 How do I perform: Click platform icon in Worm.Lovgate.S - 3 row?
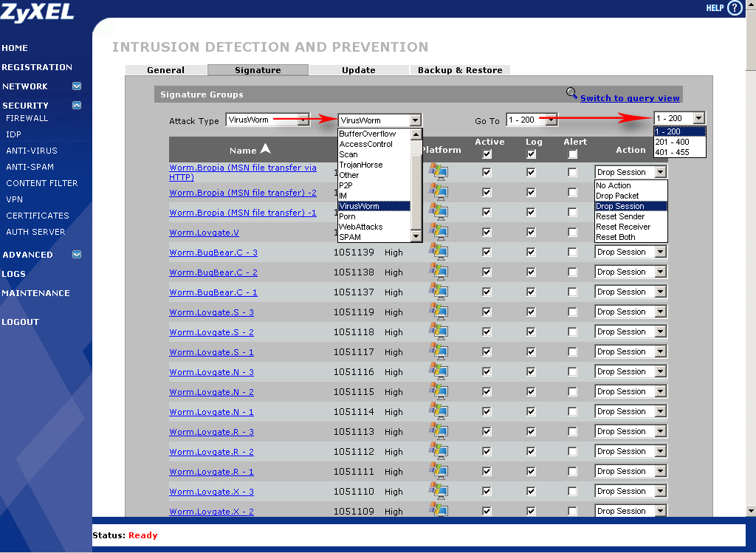(439, 312)
